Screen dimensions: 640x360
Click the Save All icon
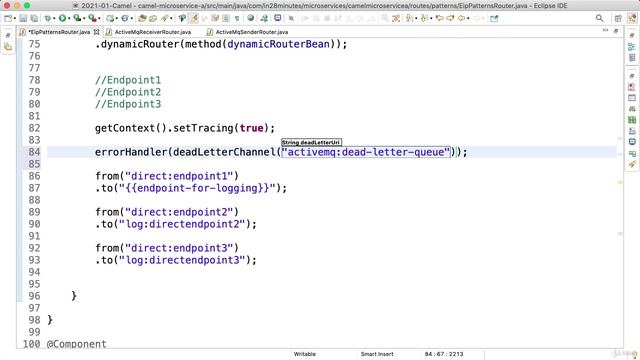[x=34, y=18]
